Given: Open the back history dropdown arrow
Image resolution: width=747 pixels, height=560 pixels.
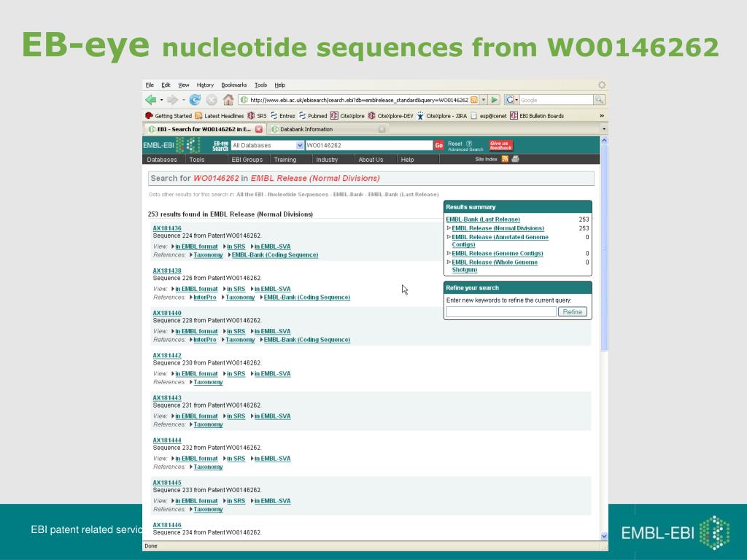Looking at the screenshot, I should click(x=161, y=100).
